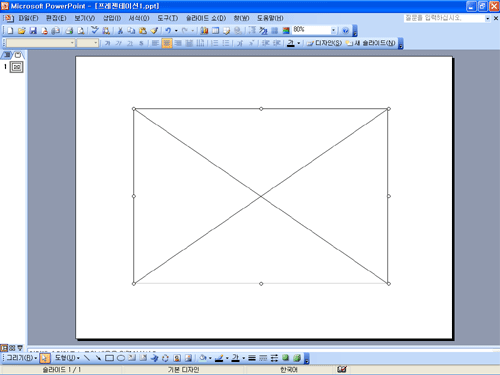This screenshot has height=375, width=500.
Task: Click the font color swatch on formatting toolbar
Action: pyautogui.click(x=291, y=43)
